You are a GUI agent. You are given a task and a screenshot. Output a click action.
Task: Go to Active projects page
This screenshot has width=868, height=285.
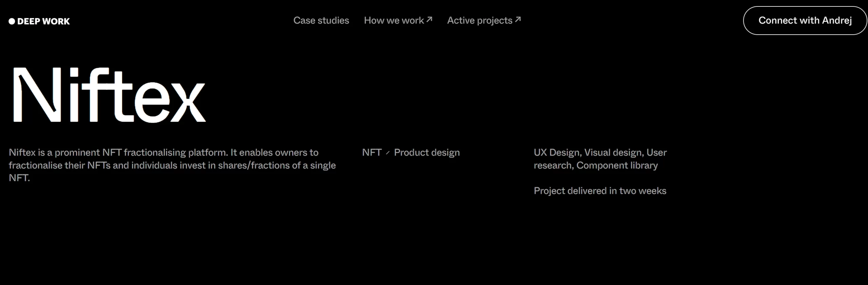click(479, 20)
